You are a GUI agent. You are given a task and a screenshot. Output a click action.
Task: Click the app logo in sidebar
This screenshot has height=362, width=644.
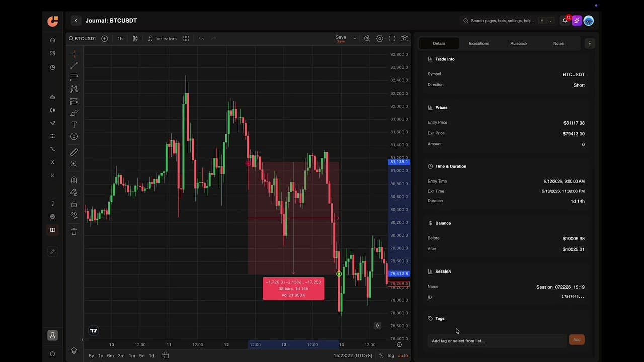click(53, 21)
